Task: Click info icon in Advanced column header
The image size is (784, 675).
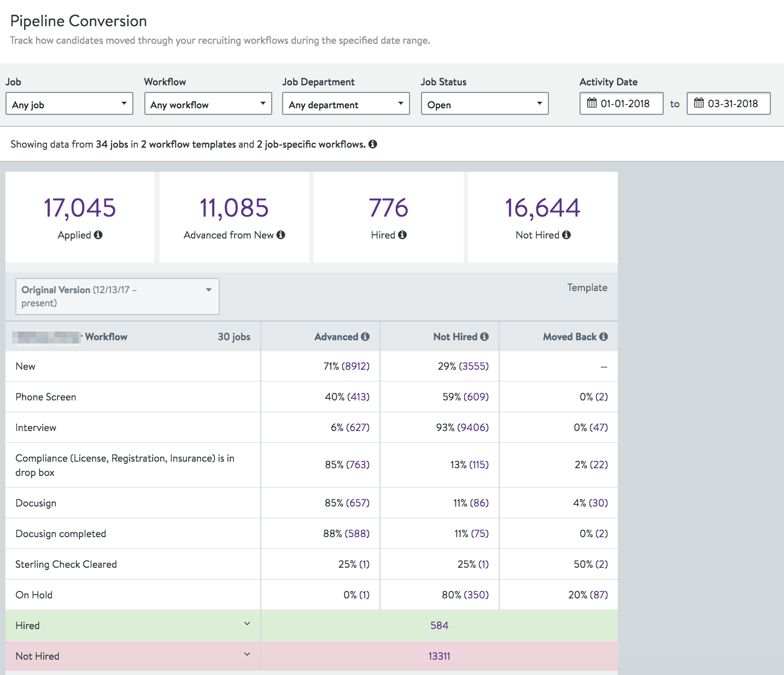Action: pyautogui.click(x=365, y=336)
